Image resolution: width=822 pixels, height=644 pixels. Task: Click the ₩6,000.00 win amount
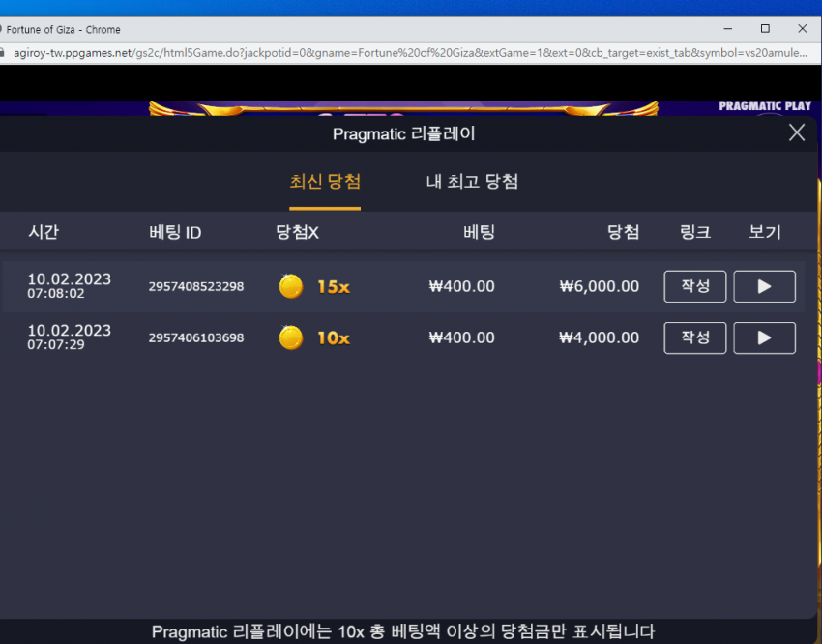coord(600,286)
